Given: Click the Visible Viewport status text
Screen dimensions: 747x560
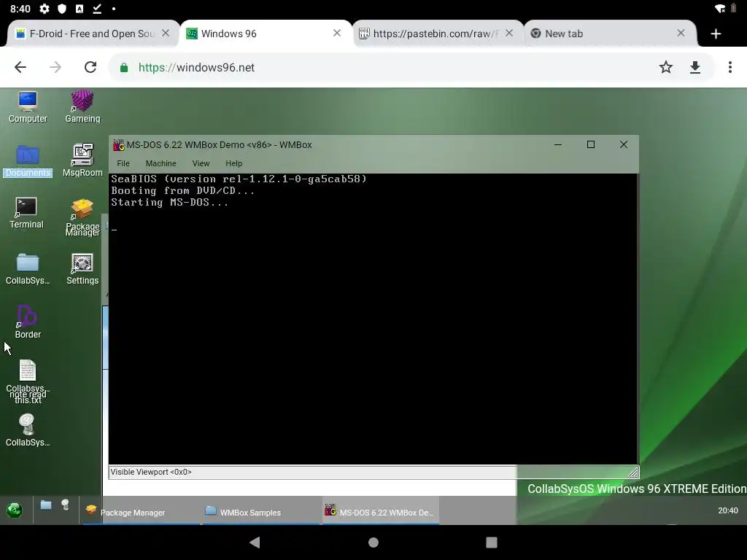Looking at the screenshot, I should (x=151, y=472).
